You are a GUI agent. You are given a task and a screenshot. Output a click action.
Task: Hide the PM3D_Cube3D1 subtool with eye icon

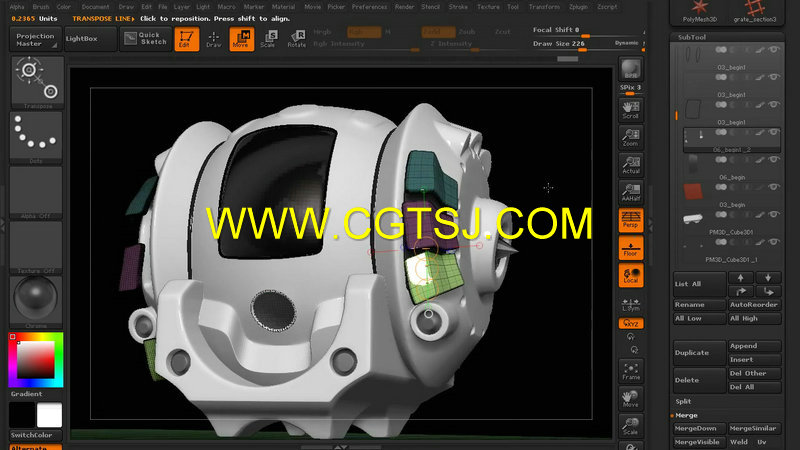point(774,215)
